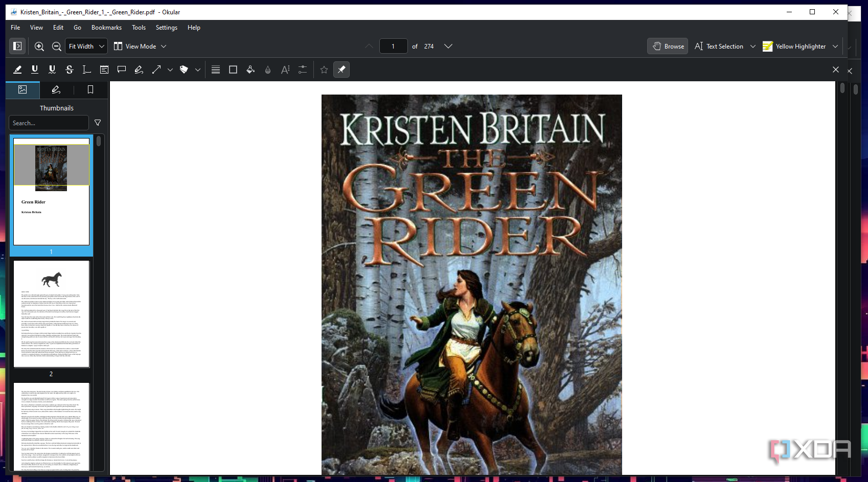This screenshot has height=482, width=868.
Task: Minimize the Okular window
Action: click(789, 12)
